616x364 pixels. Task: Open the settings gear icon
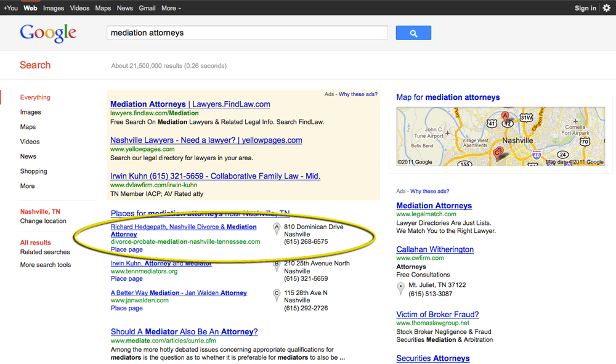click(x=607, y=8)
